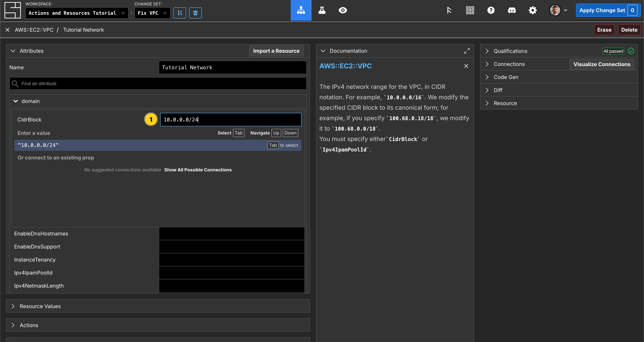Select the "10.0.0.0/24" suggestion row

point(158,145)
